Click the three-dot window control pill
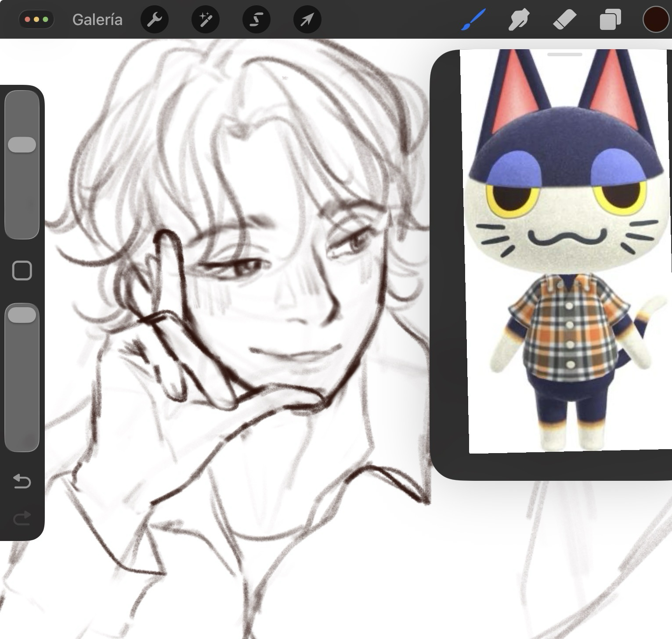Viewport: 672px width, 639px height. (x=36, y=20)
